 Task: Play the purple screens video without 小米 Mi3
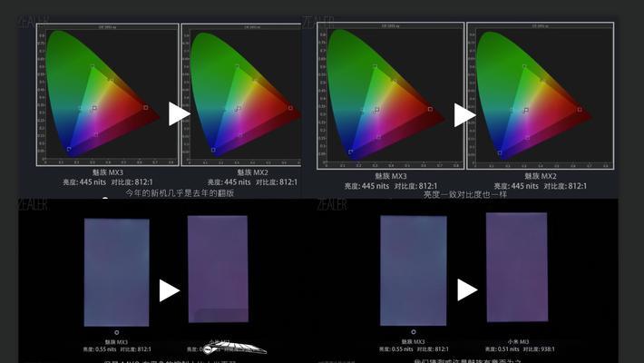(170, 290)
